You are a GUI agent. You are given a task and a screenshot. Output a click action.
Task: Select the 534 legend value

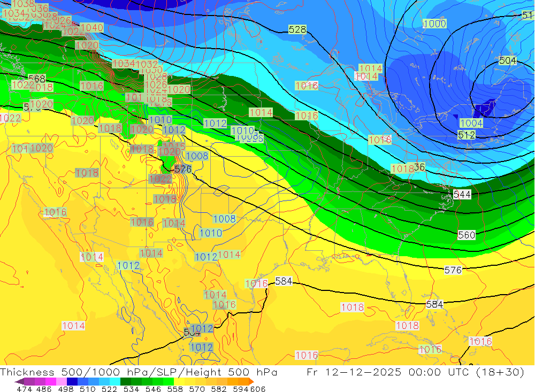point(132,389)
